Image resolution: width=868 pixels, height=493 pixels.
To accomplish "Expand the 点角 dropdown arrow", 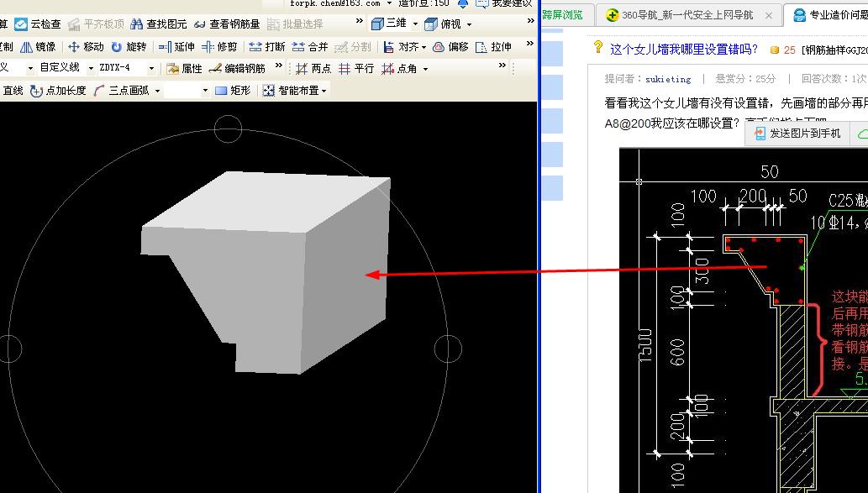I will (x=425, y=69).
